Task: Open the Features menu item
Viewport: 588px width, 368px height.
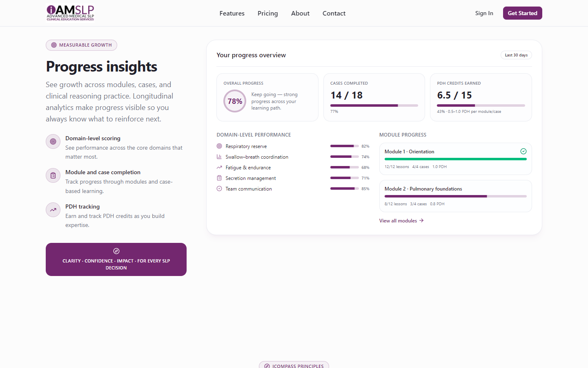Action: (x=232, y=13)
